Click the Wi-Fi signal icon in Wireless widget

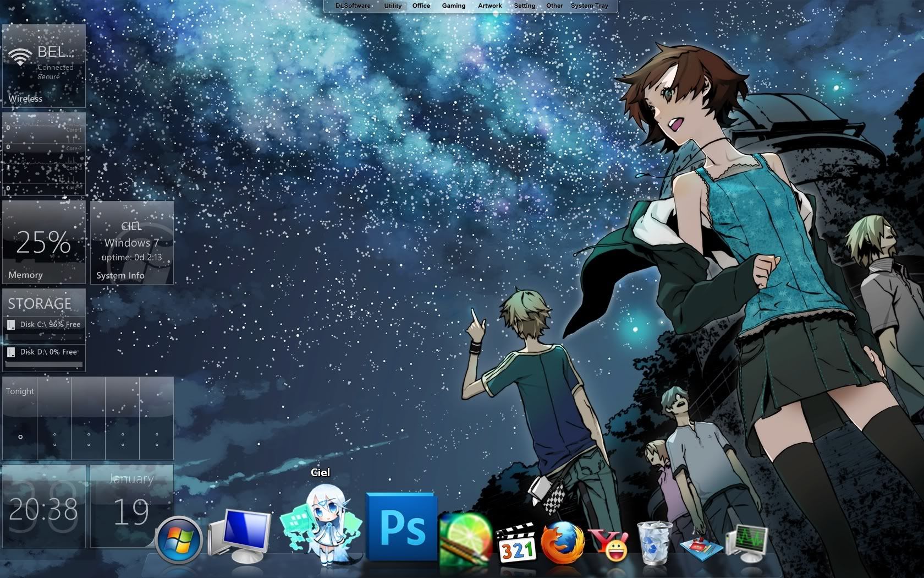pos(20,57)
